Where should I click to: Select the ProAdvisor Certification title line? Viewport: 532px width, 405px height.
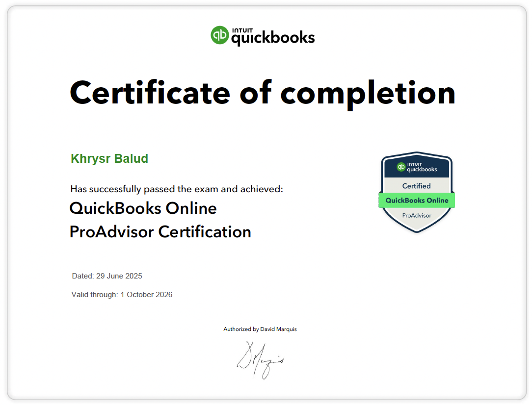point(160,232)
